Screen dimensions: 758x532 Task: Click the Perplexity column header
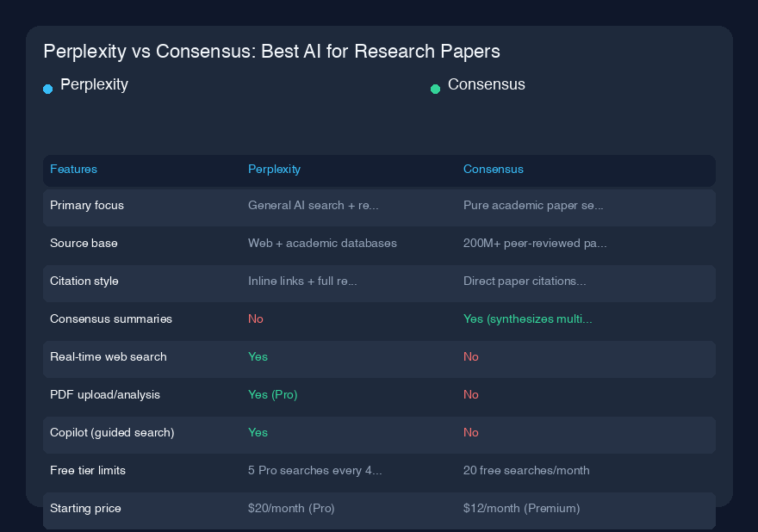click(274, 169)
